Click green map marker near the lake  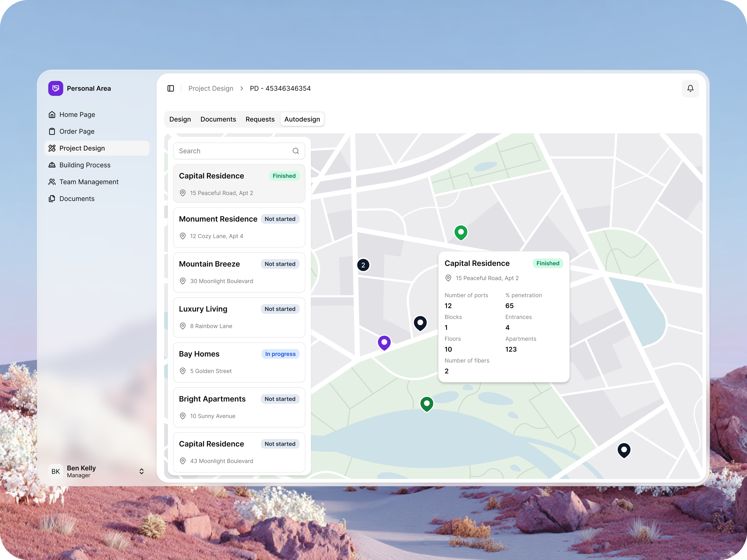pyautogui.click(x=427, y=404)
